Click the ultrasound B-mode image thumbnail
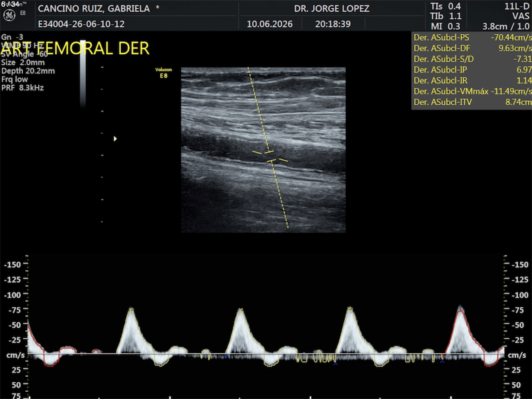Image resolution: width=532 pixels, height=399 pixels. coord(263,150)
